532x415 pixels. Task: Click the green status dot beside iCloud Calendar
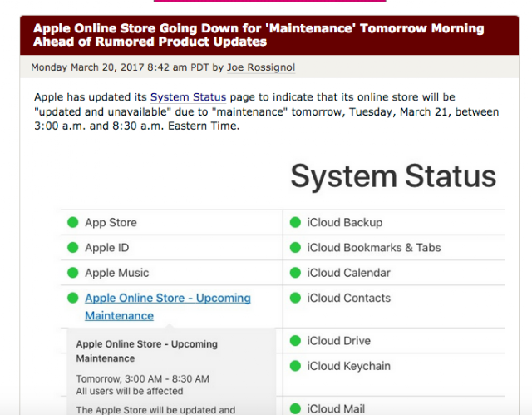[296, 273]
